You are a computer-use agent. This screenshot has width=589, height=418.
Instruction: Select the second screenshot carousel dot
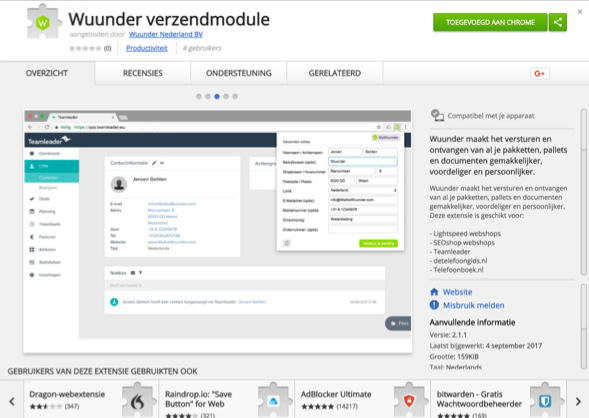click(208, 97)
